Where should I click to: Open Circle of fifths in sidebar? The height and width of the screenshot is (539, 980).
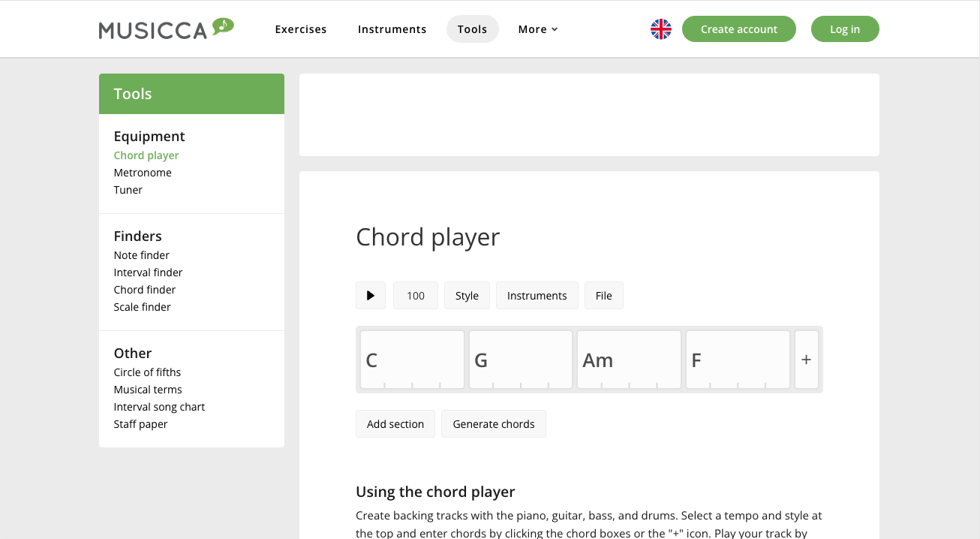point(147,372)
